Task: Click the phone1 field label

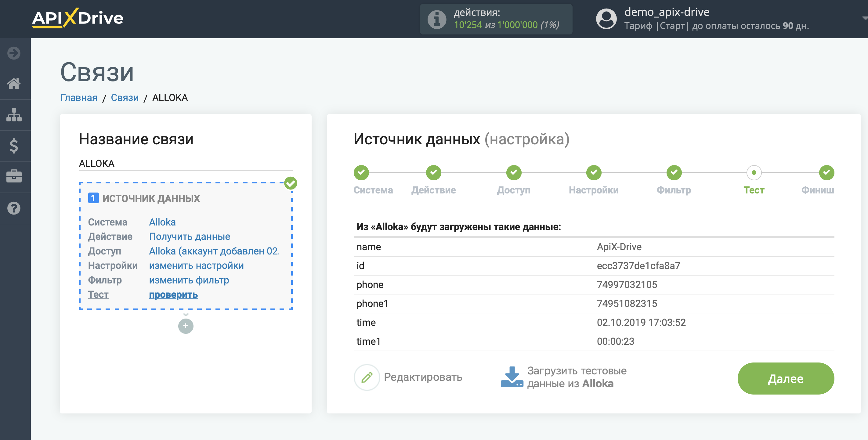Action: (372, 304)
